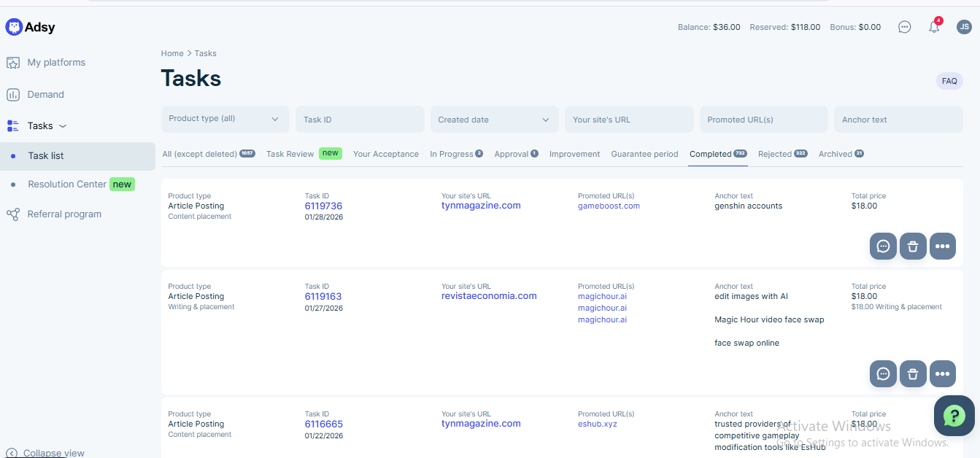Open Task ID 6119163 link

tap(323, 296)
